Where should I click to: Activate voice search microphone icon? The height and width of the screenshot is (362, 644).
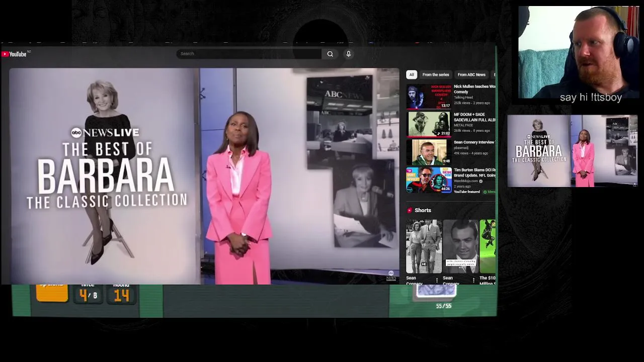pyautogui.click(x=348, y=54)
